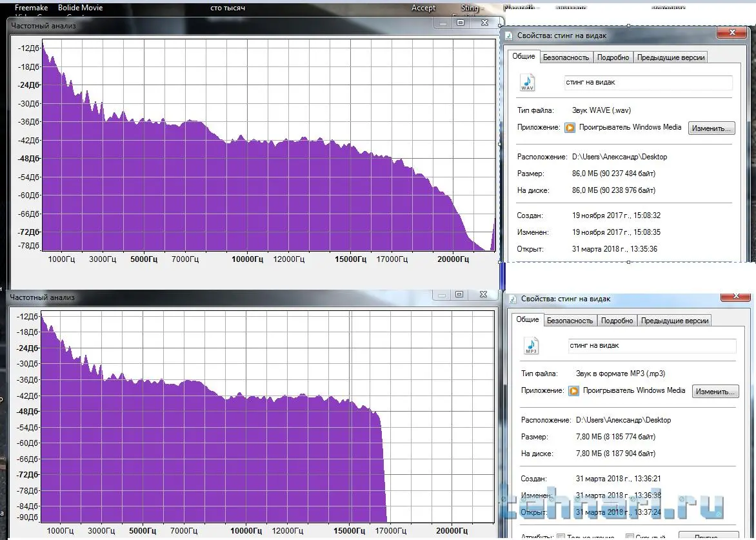This screenshot has height=540, width=756.
Task: Click Изменить... button in the MP3 Properties dialog
Action: pos(715,392)
